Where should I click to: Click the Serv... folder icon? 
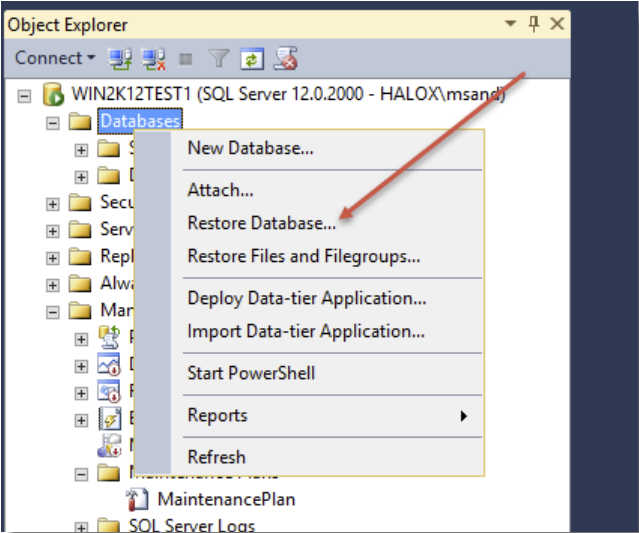[x=80, y=229]
